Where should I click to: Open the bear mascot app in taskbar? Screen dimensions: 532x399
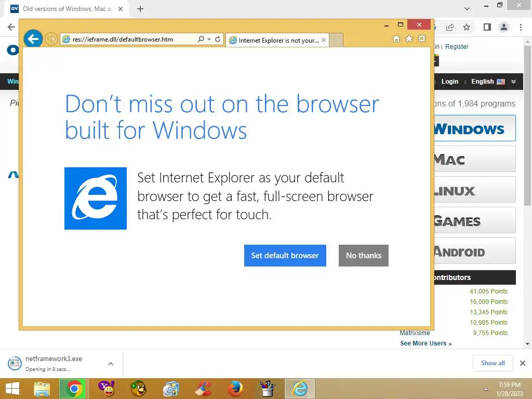tap(138, 389)
